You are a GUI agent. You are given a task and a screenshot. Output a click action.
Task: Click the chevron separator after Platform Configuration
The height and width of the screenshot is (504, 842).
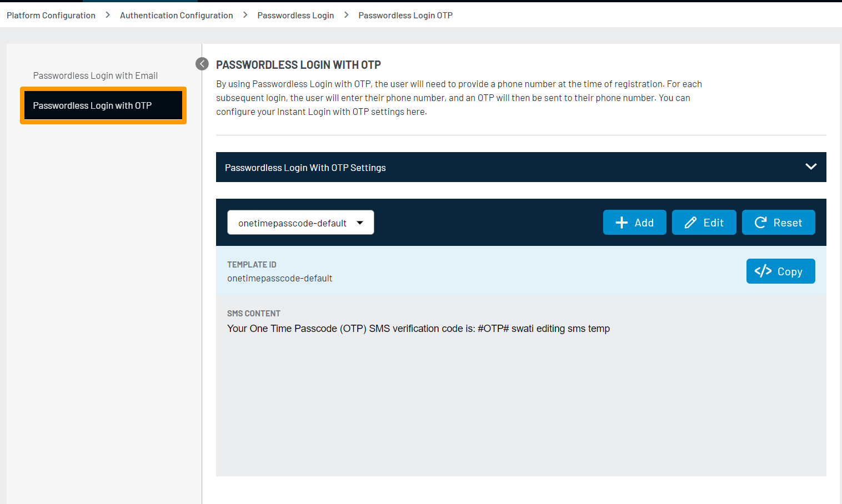(x=107, y=15)
